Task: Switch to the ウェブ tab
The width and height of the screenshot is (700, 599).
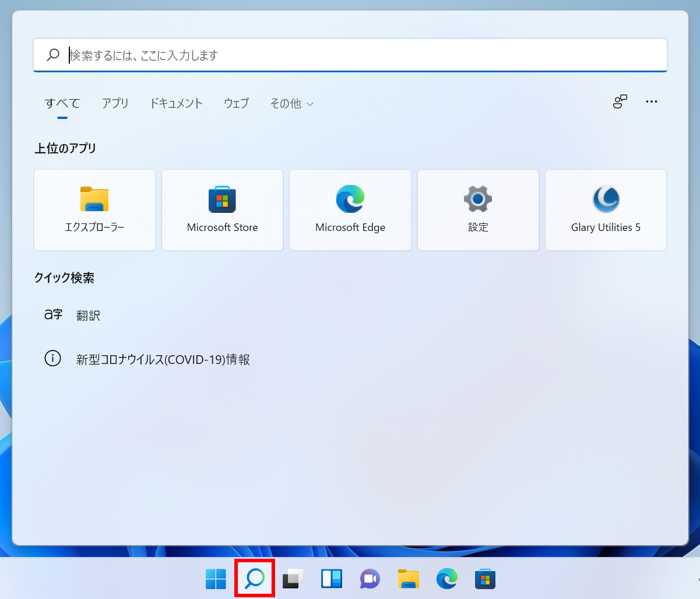Action: pos(236,103)
